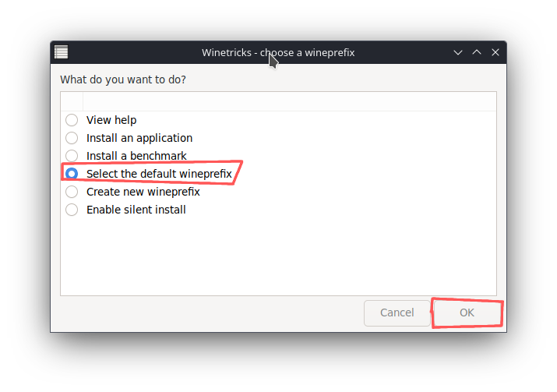Click the narrow first column header of the list
The image size is (557, 392).
point(72,101)
